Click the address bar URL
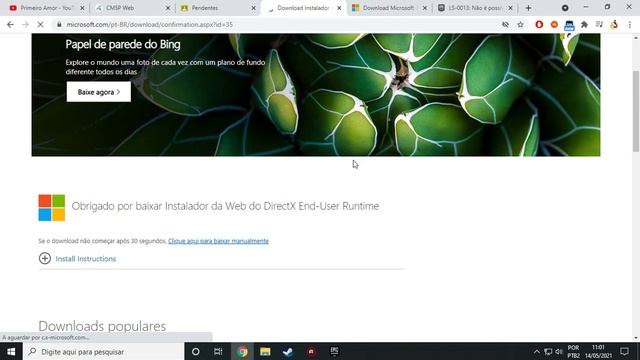This screenshot has height=360, width=640. pos(150,24)
